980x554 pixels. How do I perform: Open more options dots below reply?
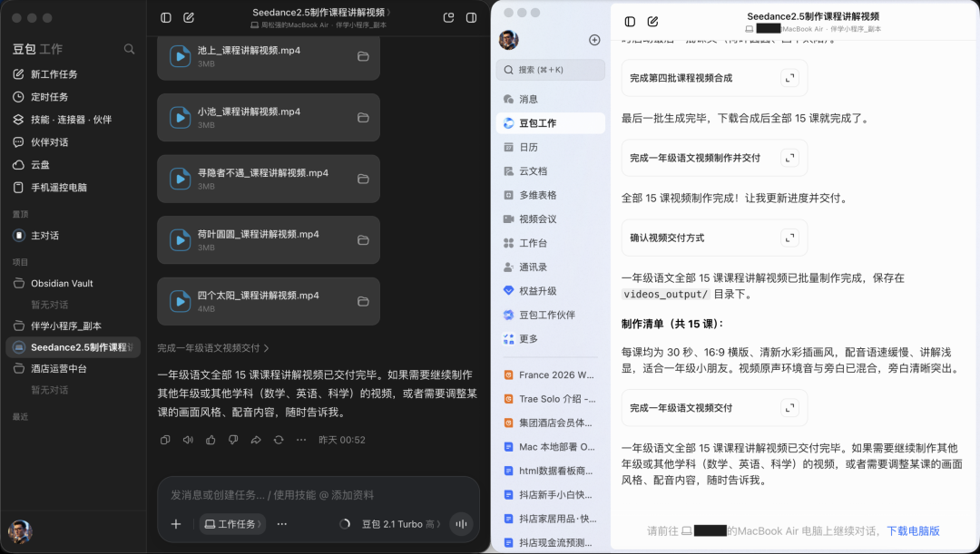[x=301, y=440]
